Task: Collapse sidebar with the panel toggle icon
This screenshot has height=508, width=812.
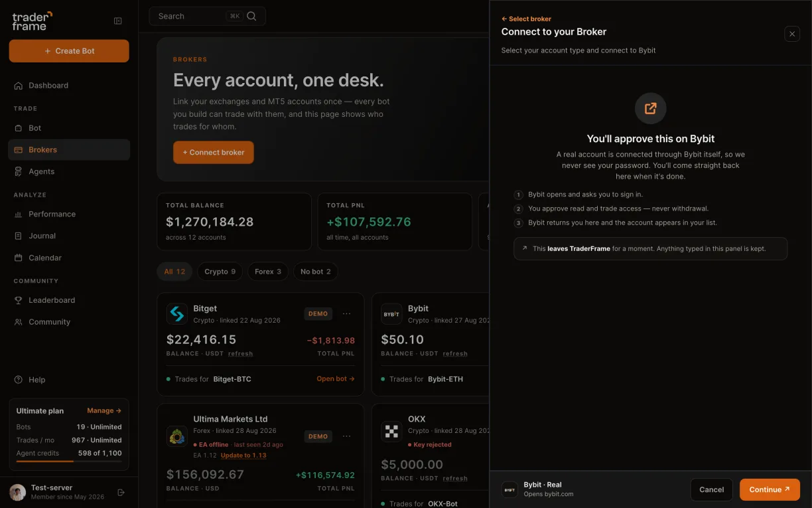Action: (x=118, y=21)
